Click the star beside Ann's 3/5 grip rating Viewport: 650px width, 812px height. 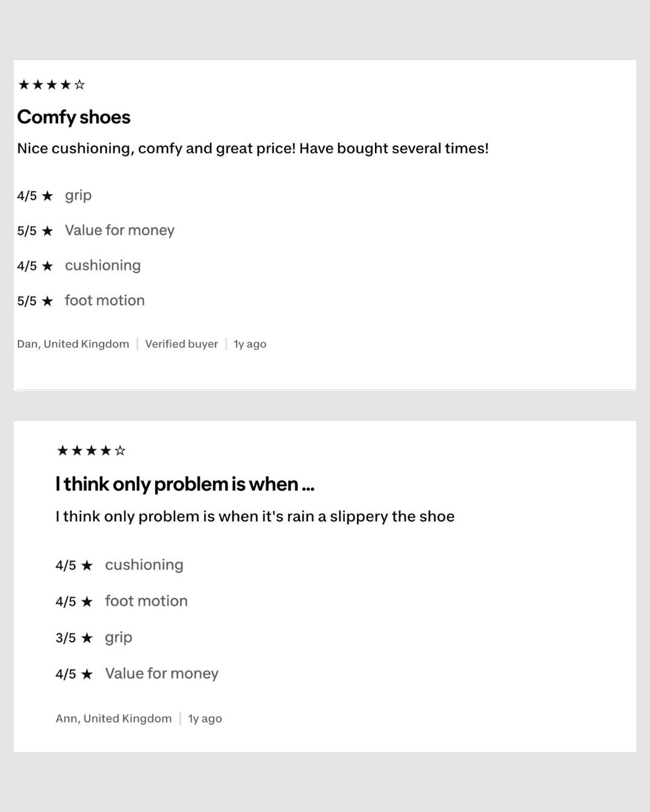(87, 638)
